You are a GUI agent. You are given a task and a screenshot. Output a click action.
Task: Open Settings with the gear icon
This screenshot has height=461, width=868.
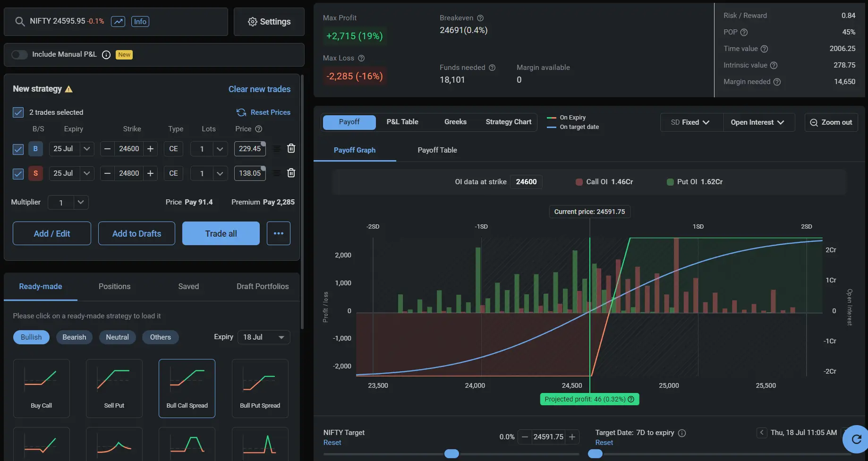click(269, 22)
